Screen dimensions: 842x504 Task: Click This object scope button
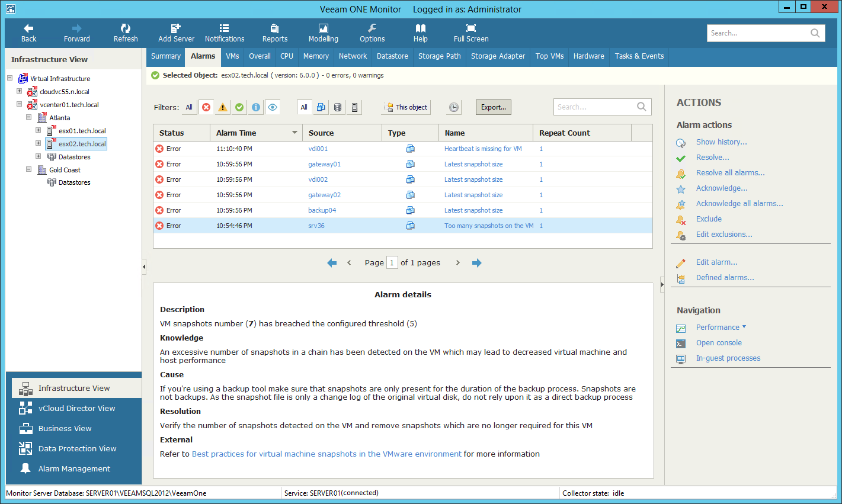[406, 107]
